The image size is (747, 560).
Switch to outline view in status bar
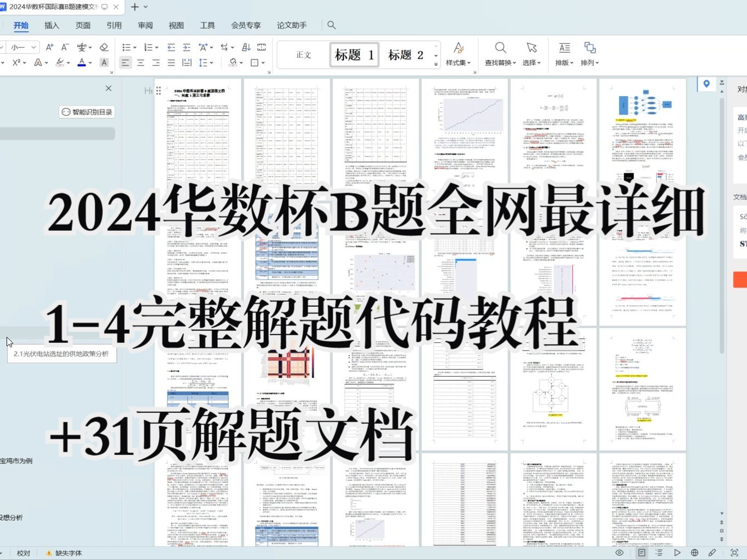[x=659, y=552]
